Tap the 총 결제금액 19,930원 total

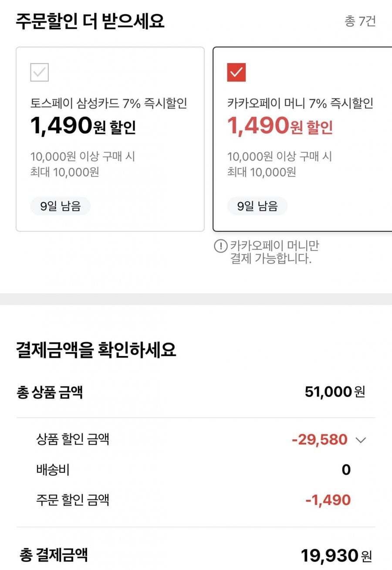[336, 556]
